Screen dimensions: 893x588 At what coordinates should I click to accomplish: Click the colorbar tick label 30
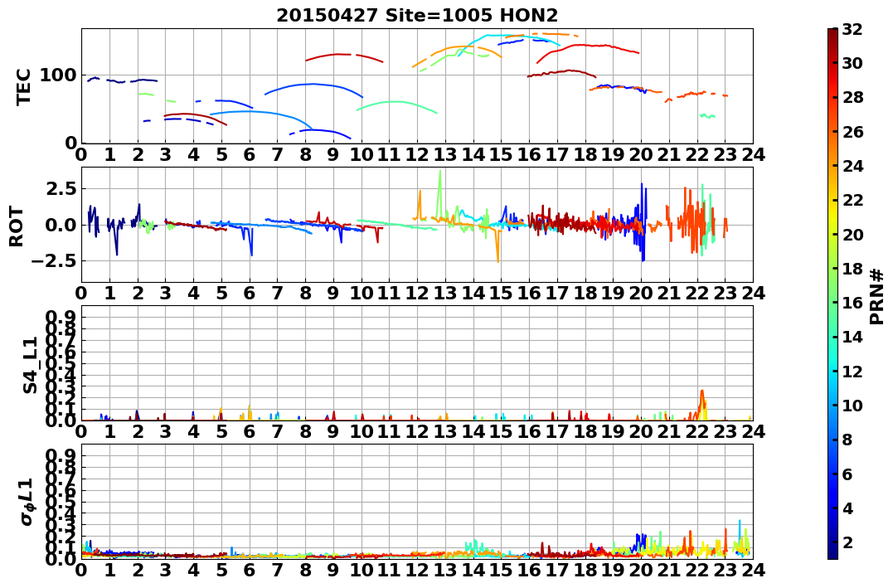point(852,63)
